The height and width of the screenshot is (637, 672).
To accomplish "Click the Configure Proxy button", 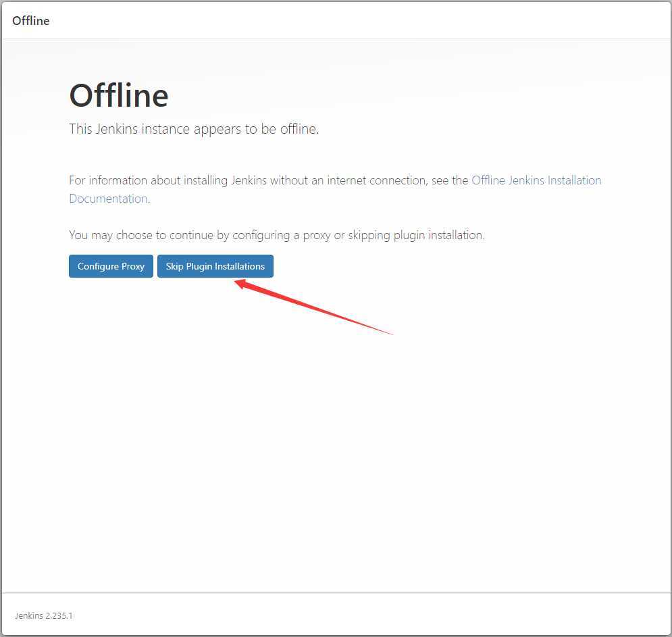I will [111, 266].
